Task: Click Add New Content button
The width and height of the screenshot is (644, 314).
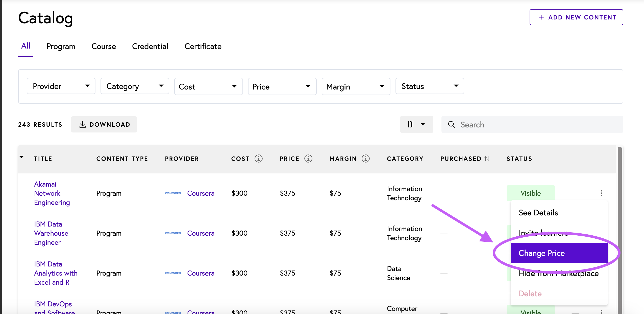Action: click(576, 17)
